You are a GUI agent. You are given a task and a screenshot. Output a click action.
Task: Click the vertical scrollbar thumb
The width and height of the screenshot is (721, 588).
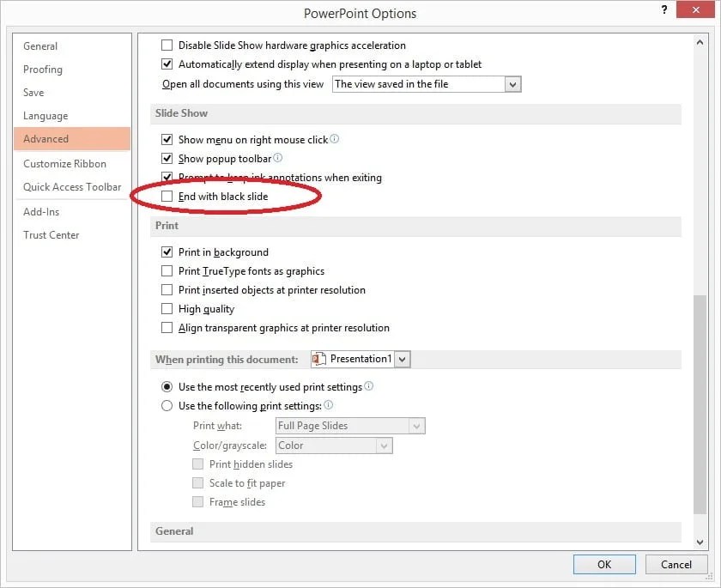(x=700, y=404)
